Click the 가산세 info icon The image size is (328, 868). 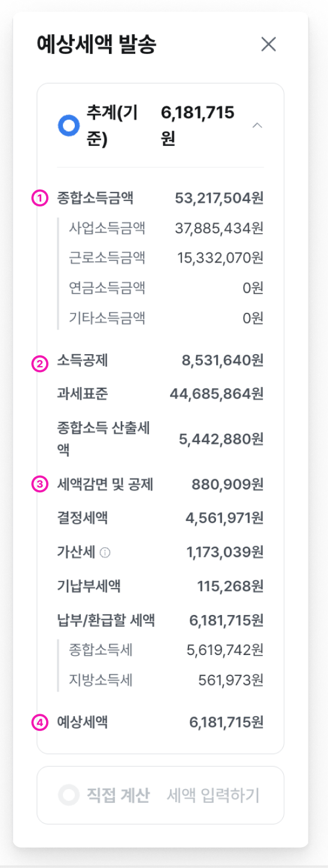[105, 553]
